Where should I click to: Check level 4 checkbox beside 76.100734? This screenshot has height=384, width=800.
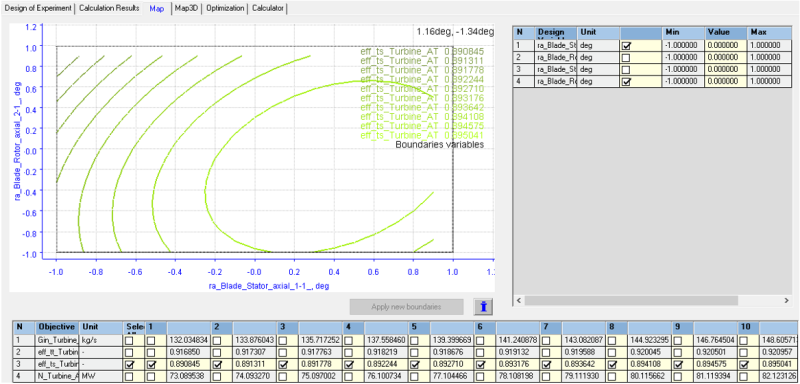349,377
